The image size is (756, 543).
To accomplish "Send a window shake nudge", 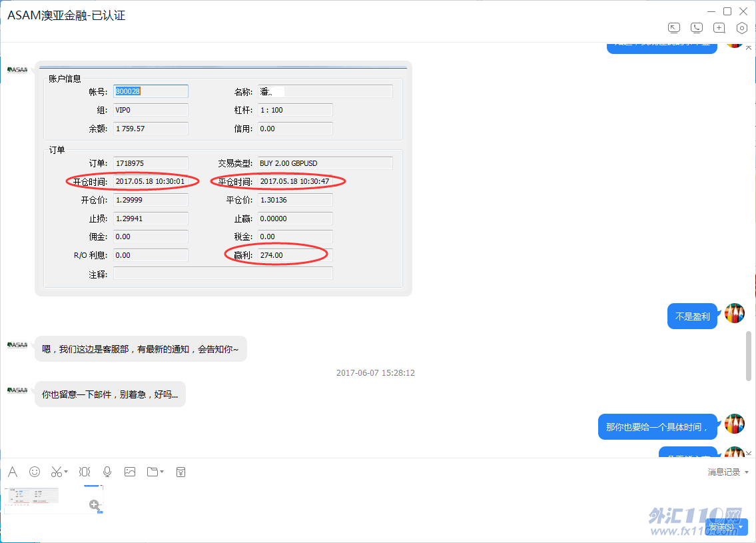I will pyautogui.click(x=85, y=472).
